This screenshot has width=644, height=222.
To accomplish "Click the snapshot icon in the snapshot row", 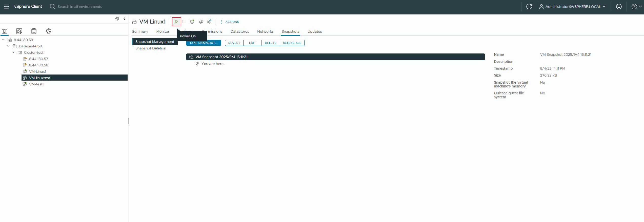I will pos(191,57).
